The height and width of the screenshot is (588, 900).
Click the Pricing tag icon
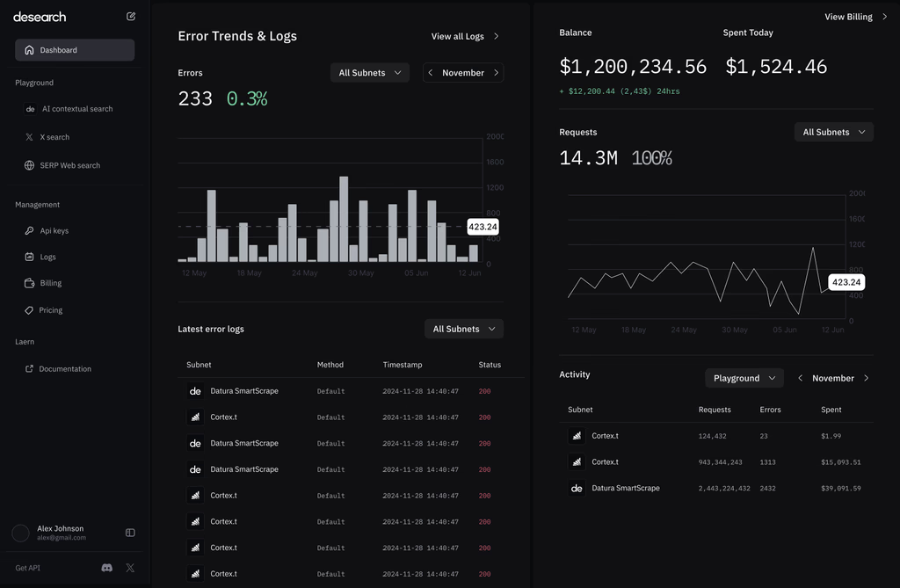[x=29, y=310]
